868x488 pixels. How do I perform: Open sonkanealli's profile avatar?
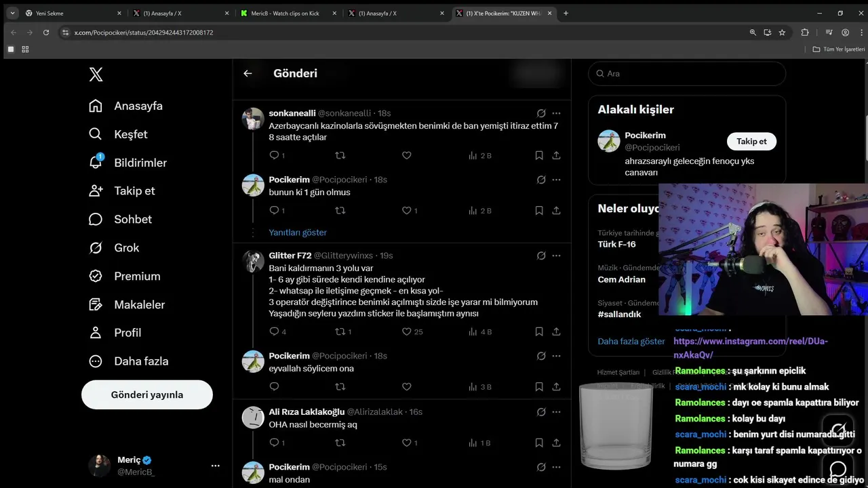coord(253,119)
